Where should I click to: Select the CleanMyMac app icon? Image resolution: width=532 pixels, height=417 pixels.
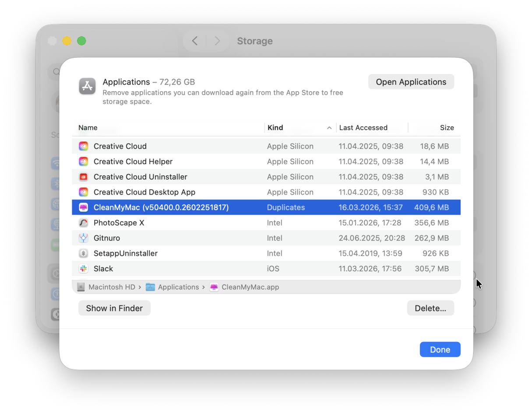click(84, 207)
